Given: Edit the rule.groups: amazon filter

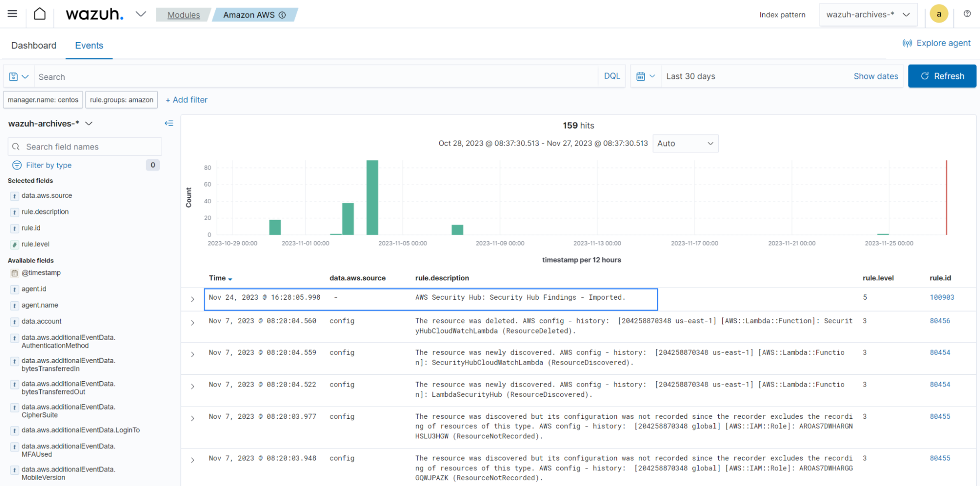Looking at the screenshot, I should point(122,100).
